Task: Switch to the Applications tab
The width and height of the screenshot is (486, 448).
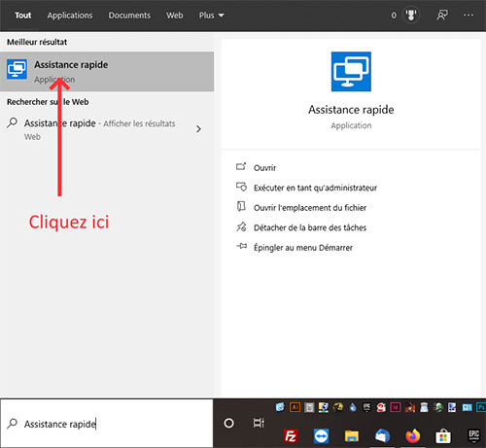Action: coord(70,16)
